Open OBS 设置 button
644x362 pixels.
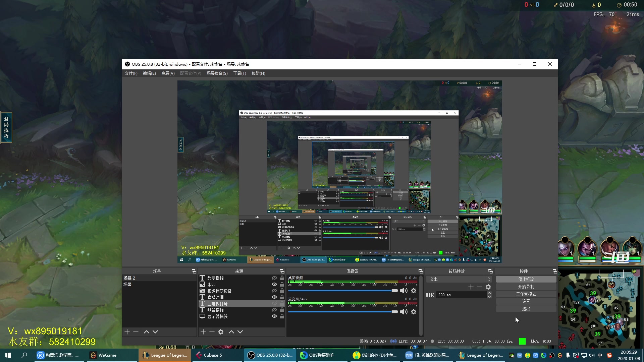pyautogui.click(x=526, y=301)
